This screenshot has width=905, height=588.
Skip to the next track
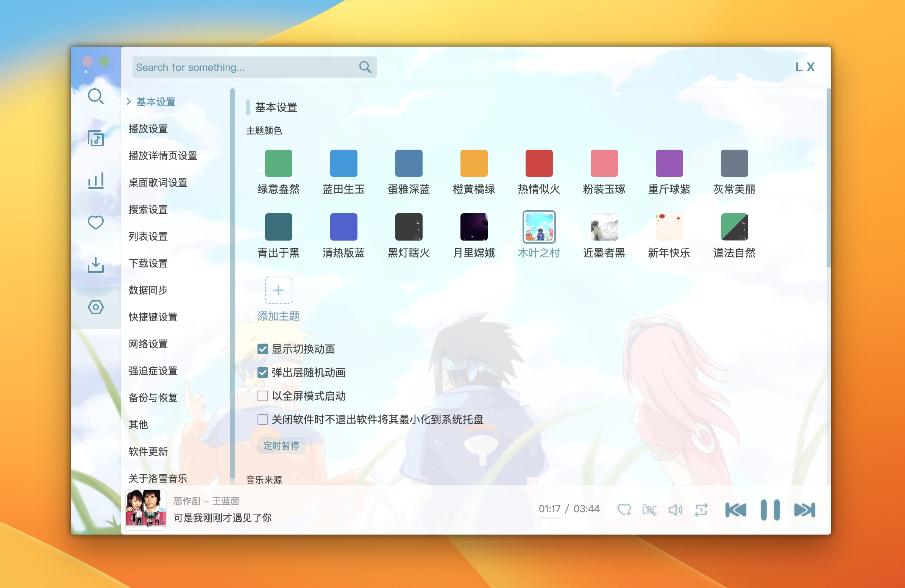[x=804, y=510]
